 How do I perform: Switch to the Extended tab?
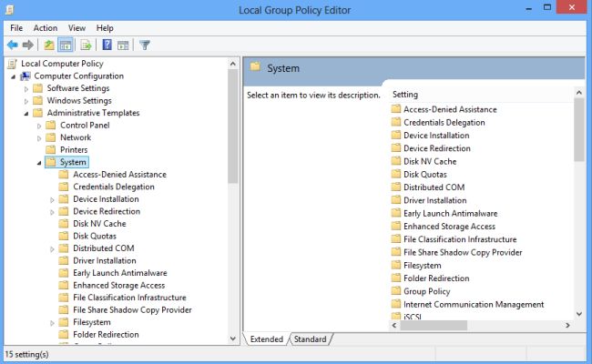[x=267, y=339]
